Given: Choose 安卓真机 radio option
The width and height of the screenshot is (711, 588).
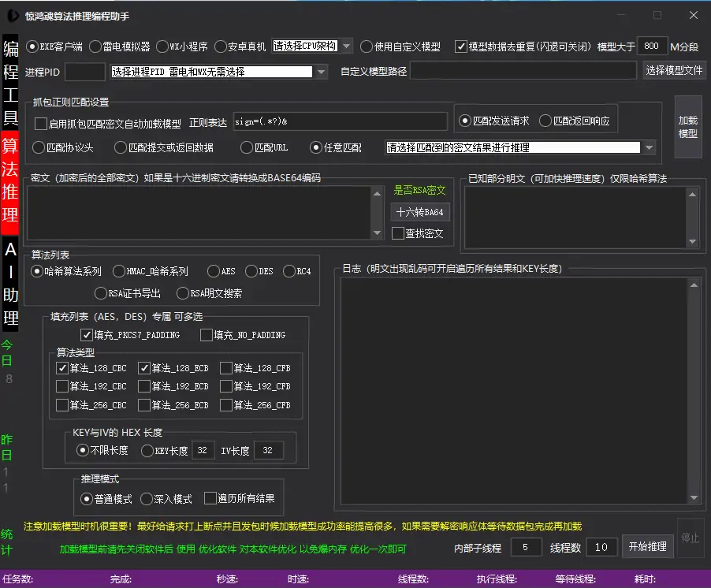Looking at the screenshot, I should coord(240,47).
